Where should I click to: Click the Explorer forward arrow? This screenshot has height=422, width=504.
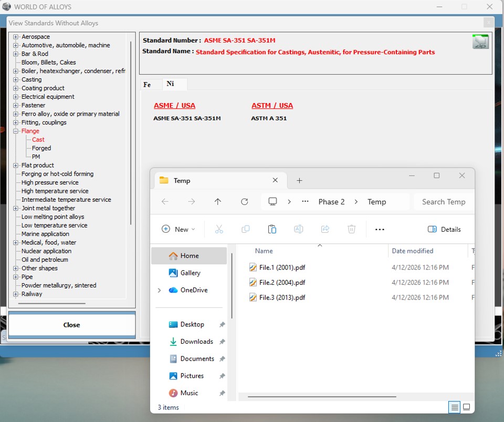tap(192, 202)
